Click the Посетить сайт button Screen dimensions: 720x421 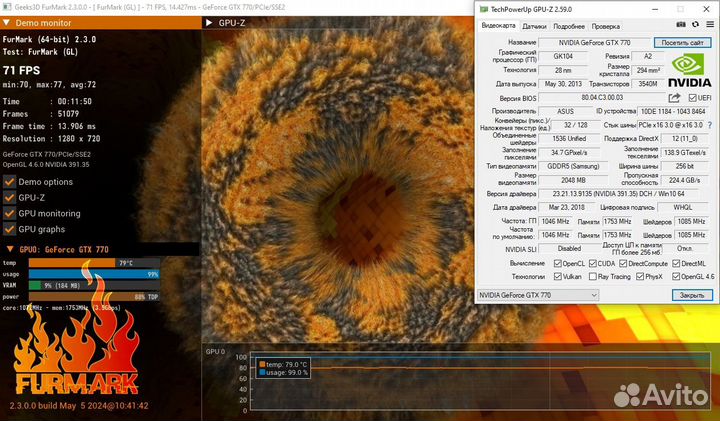(682, 43)
